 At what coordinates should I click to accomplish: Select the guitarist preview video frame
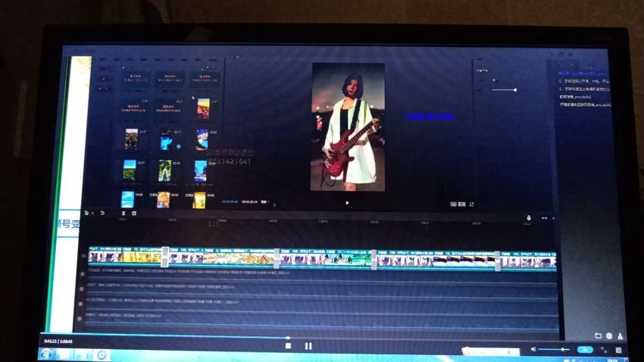pyautogui.click(x=348, y=126)
